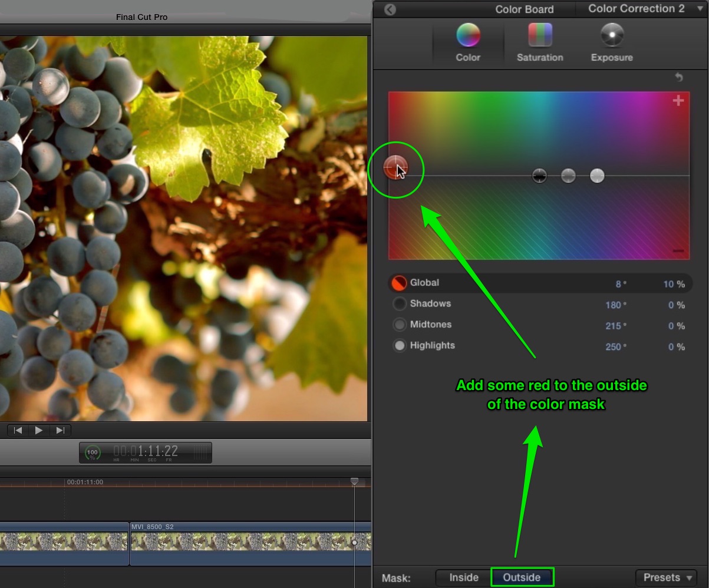Click the 100% circular indicator beside the timecode
Viewport: 709px width, 588px height.
pyautogui.click(x=93, y=453)
